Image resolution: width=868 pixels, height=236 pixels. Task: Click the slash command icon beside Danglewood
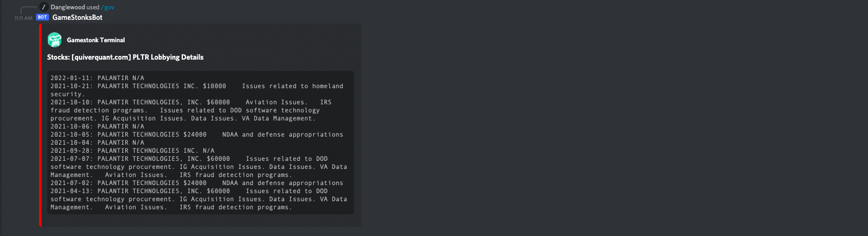(43, 7)
